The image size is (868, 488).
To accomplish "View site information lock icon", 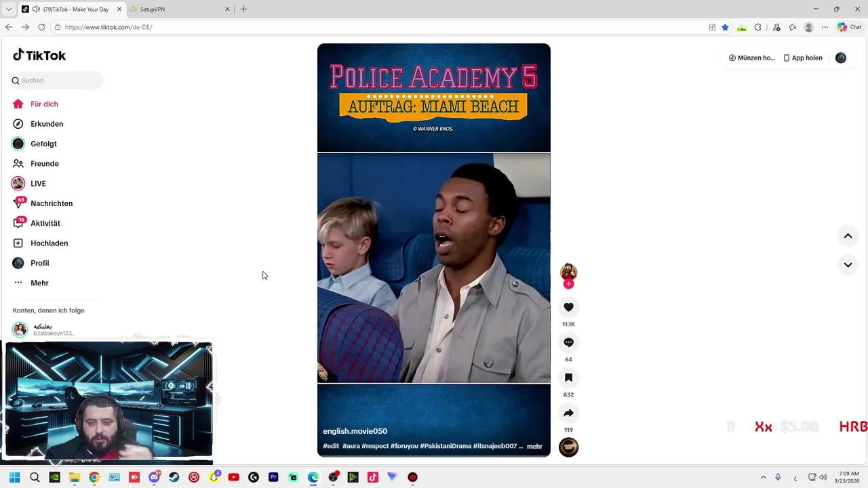I will pyautogui.click(x=58, y=27).
